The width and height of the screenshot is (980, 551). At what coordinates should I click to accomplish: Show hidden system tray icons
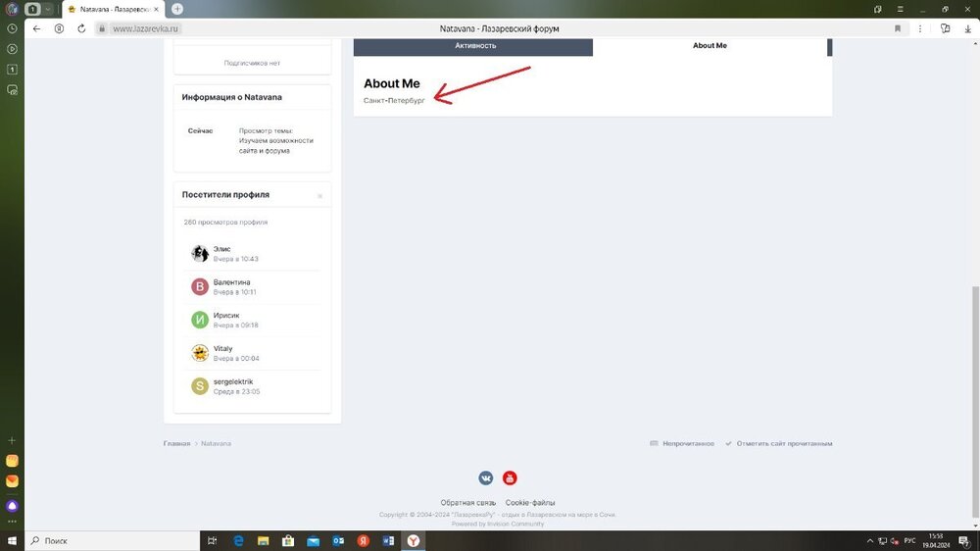pos(871,540)
